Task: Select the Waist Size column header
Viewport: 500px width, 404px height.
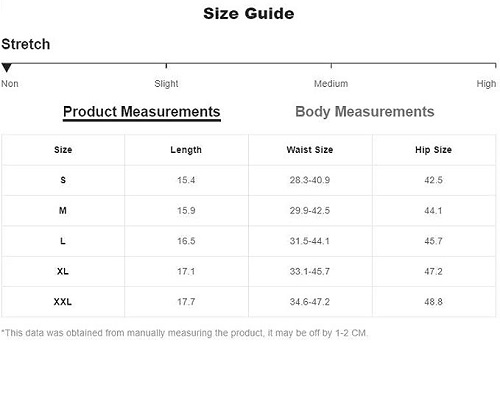Action: pyautogui.click(x=310, y=150)
